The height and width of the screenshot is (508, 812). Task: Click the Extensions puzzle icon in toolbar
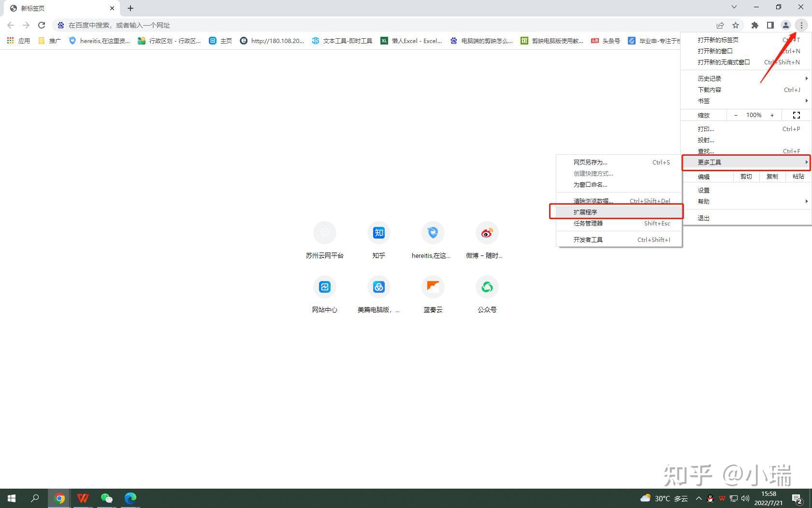754,25
